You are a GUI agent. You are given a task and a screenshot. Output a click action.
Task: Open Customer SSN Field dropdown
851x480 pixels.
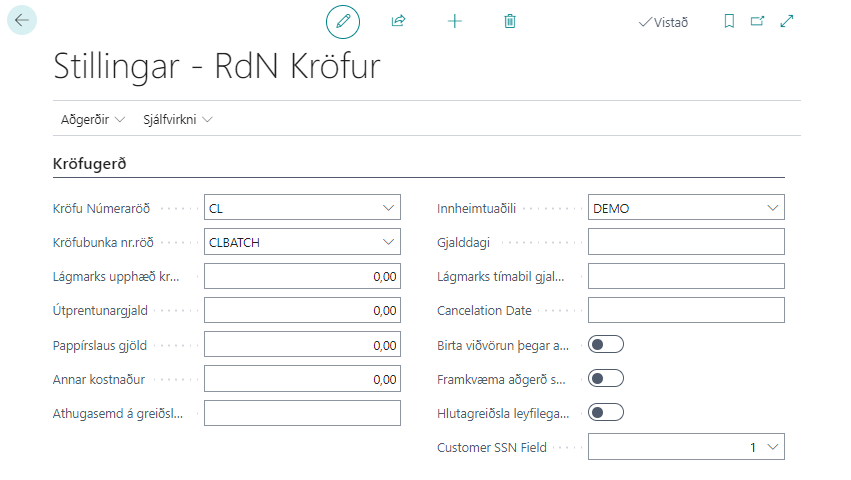click(x=772, y=447)
